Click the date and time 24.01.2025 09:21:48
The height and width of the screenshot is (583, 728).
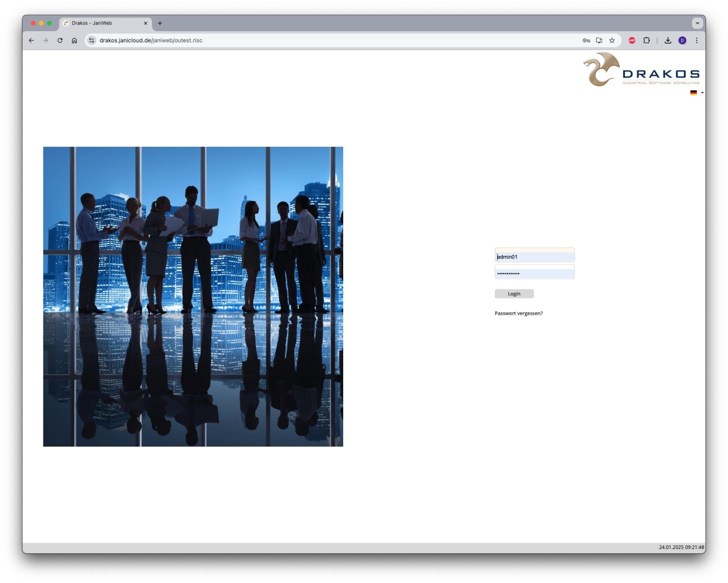(681, 547)
